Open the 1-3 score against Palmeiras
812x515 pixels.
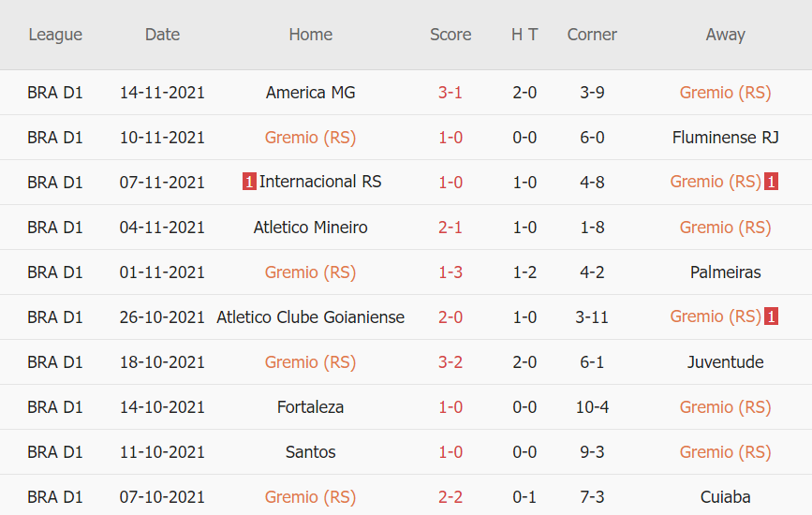click(x=450, y=272)
